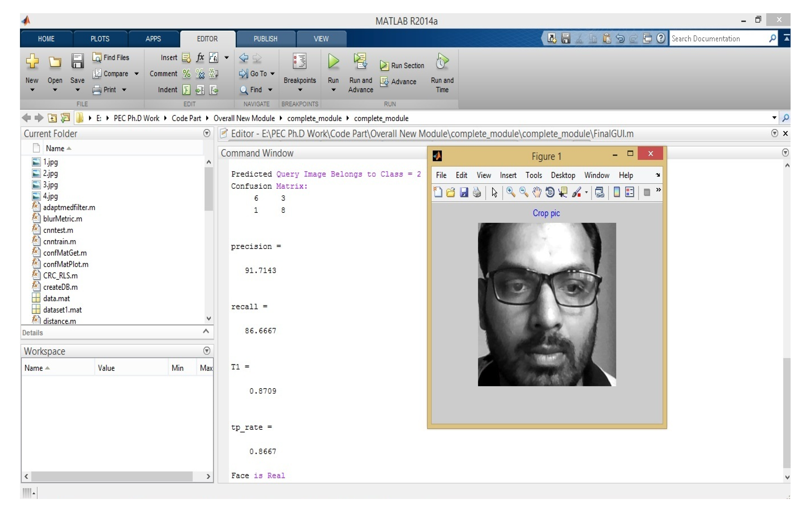The width and height of the screenshot is (812, 507).
Task: Click the Breakpoints icon
Action: [x=299, y=61]
